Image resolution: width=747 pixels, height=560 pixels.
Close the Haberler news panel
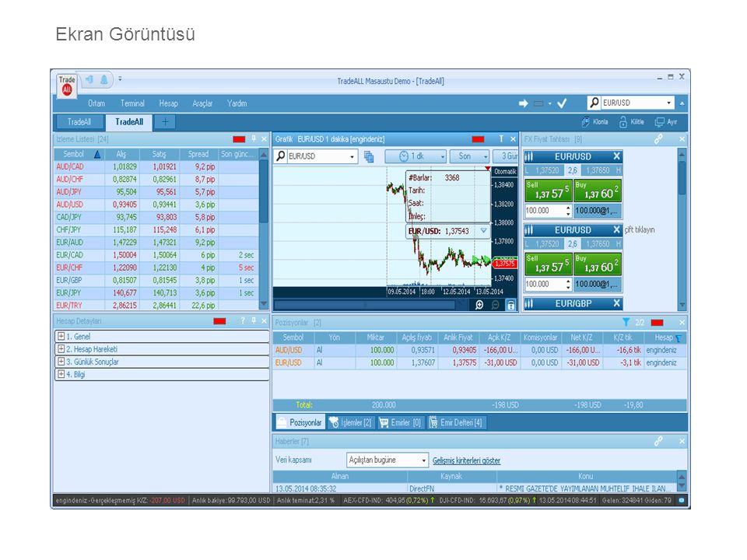[x=682, y=442]
